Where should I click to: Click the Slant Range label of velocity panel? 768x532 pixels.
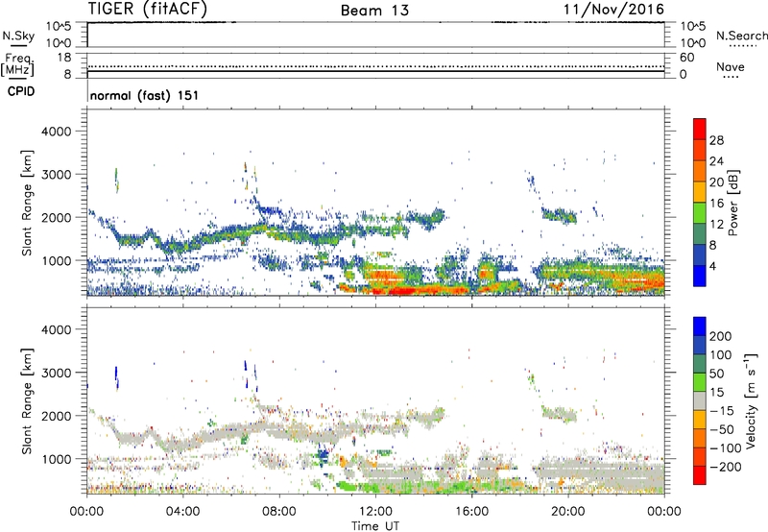pyautogui.click(x=27, y=401)
